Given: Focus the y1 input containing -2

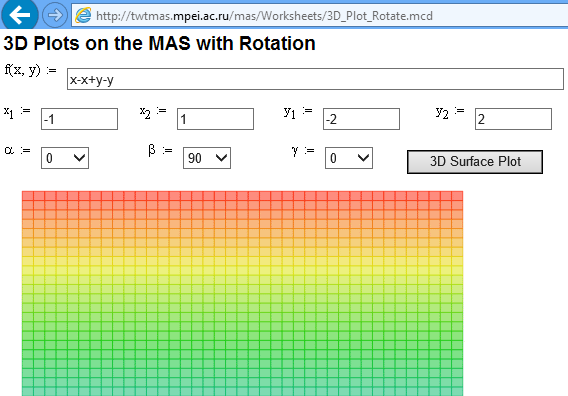Looking at the screenshot, I should tap(361, 119).
